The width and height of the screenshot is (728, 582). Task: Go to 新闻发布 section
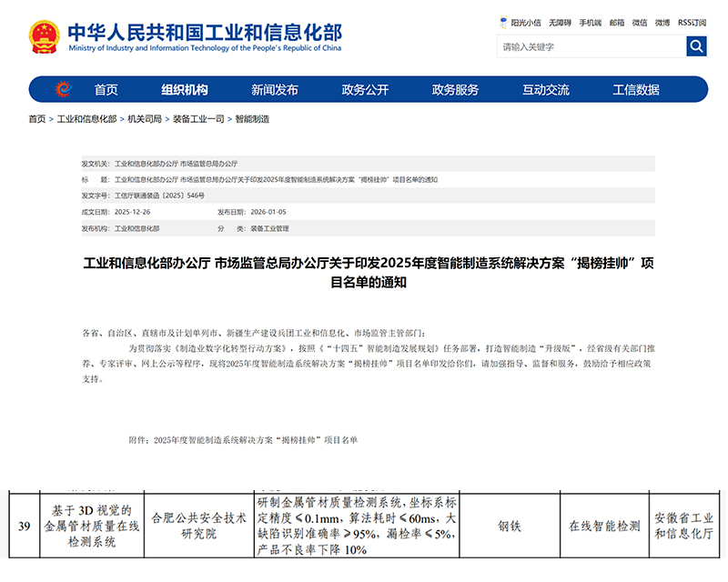[x=275, y=90]
